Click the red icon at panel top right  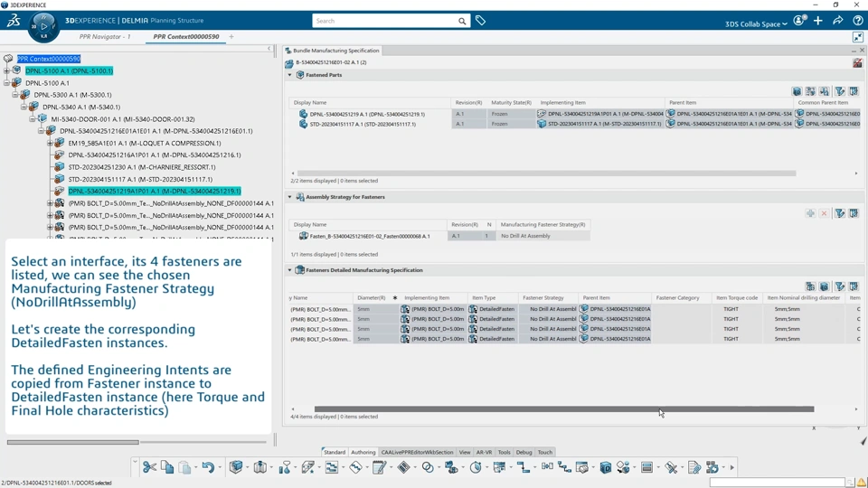pyautogui.click(x=857, y=62)
